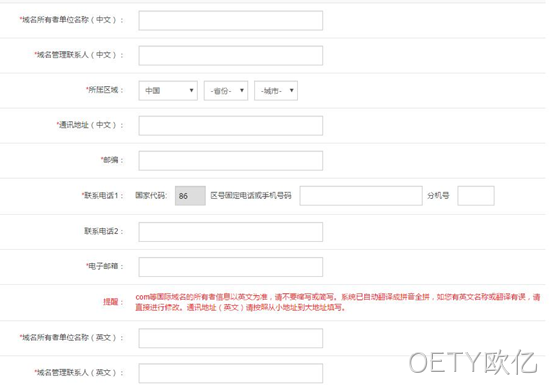Focus the 域名所有者单位名称（英文） field
The width and height of the screenshot is (550, 385).
click(230, 338)
